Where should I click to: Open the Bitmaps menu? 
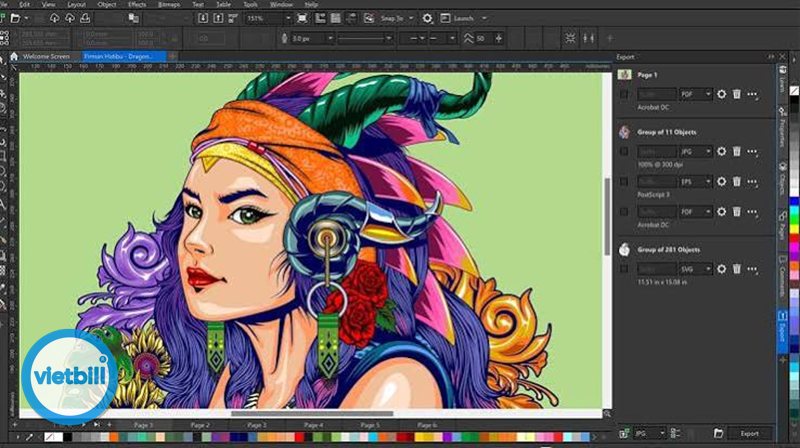tap(169, 4)
